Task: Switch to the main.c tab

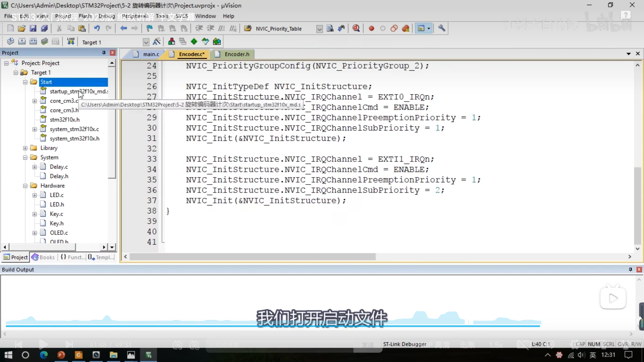Action: click(151, 54)
